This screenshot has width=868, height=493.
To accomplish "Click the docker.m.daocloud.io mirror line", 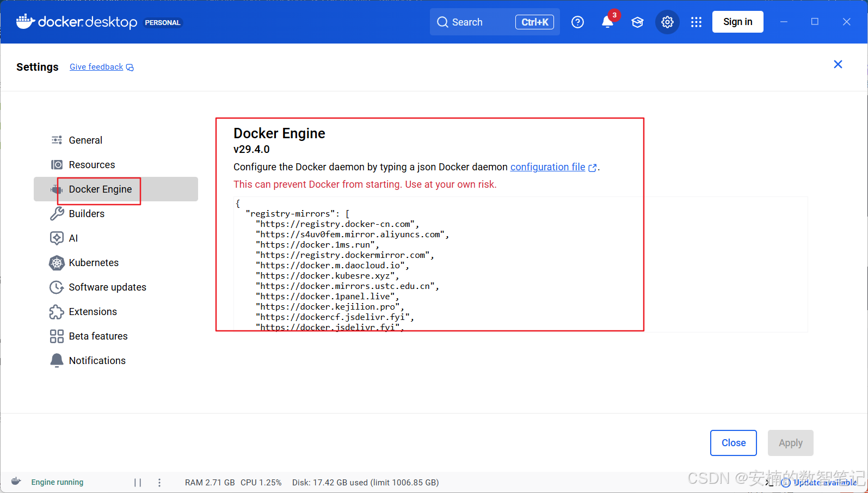I will tap(333, 266).
